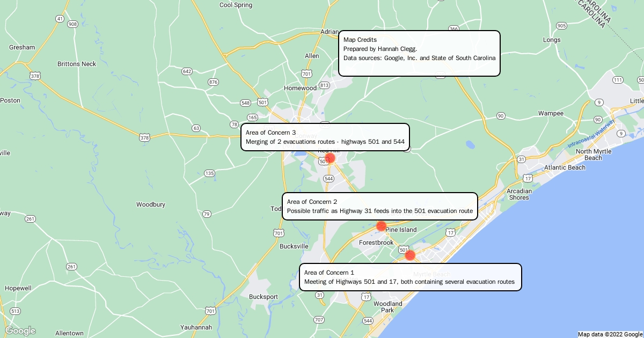Image resolution: width=644 pixels, height=338 pixels.
Task: Select the Map Credits callout box
Action: pos(419,53)
